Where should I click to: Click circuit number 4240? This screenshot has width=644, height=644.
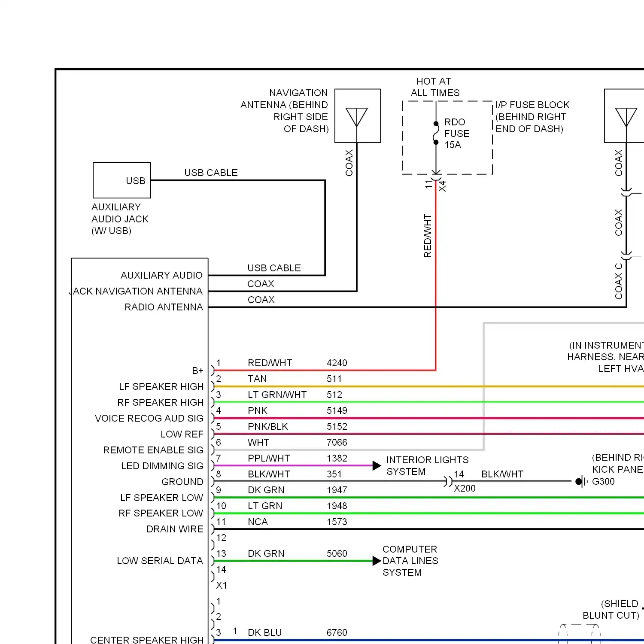click(x=337, y=363)
